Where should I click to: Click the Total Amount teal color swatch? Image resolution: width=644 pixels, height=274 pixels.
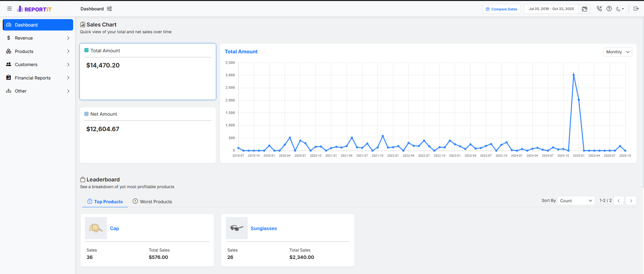86,50
